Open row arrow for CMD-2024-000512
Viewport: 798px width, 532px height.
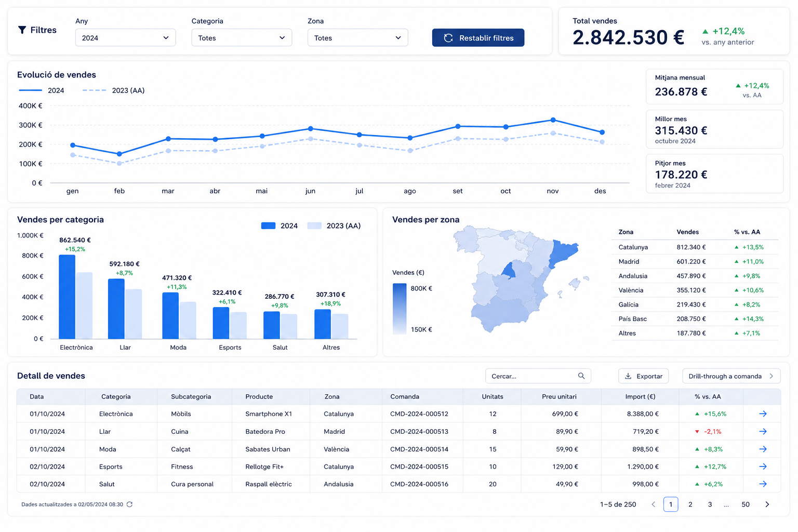[763, 414]
